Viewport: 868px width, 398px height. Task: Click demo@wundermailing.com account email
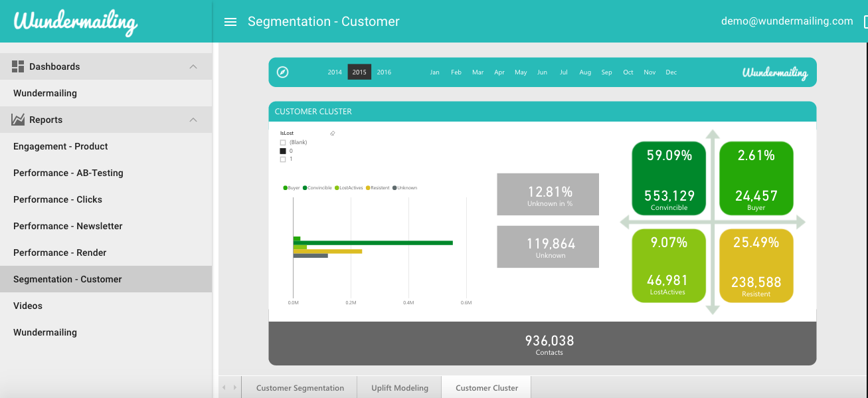(787, 21)
